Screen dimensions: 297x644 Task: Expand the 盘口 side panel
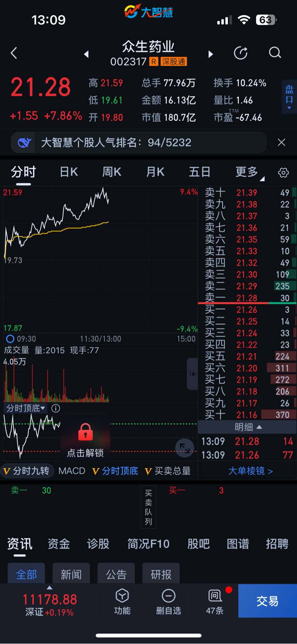point(289,97)
